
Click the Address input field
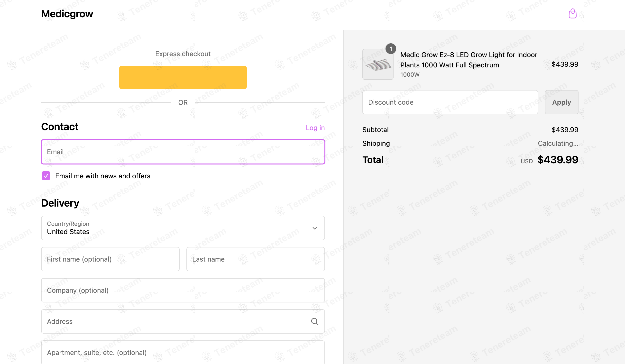(x=183, y=321)
